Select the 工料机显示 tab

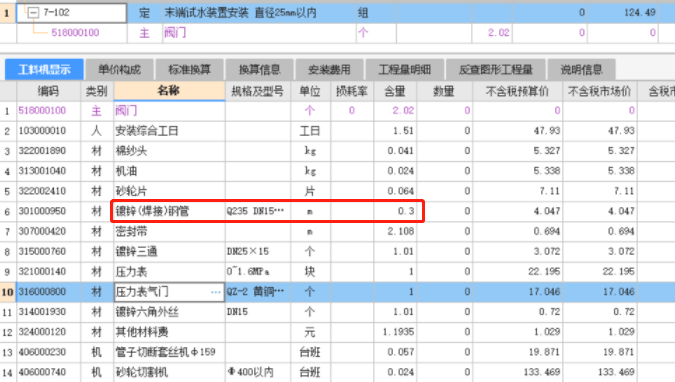(x=44, y=69)
